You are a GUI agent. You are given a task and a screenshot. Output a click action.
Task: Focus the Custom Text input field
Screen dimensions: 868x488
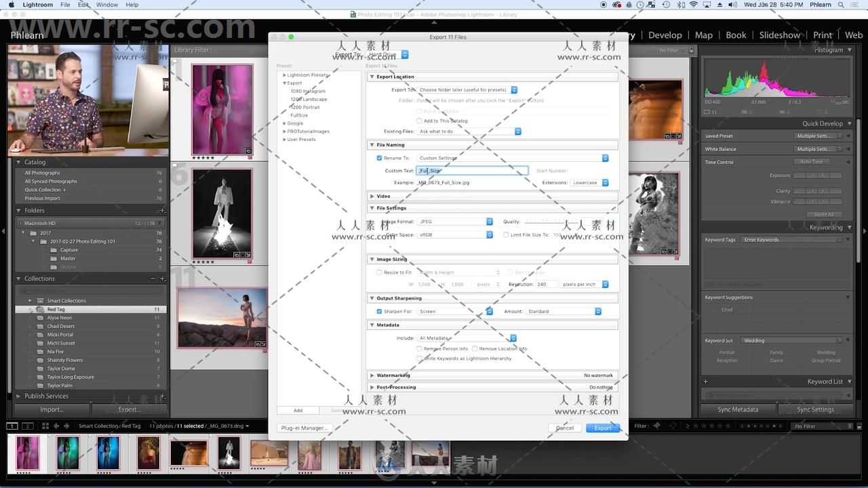[x=472, y=171]
